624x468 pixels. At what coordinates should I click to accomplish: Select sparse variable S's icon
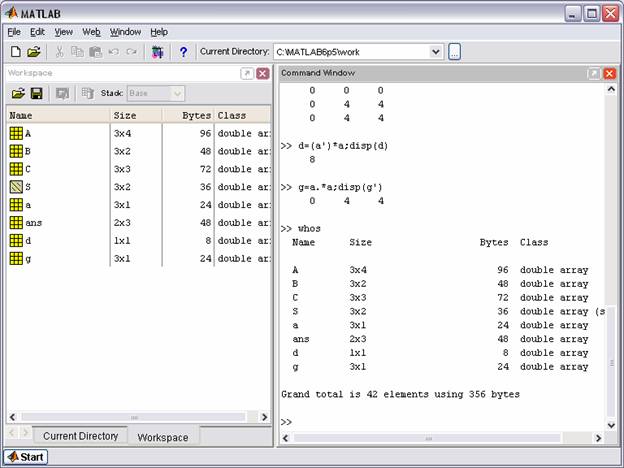(16, 187)
